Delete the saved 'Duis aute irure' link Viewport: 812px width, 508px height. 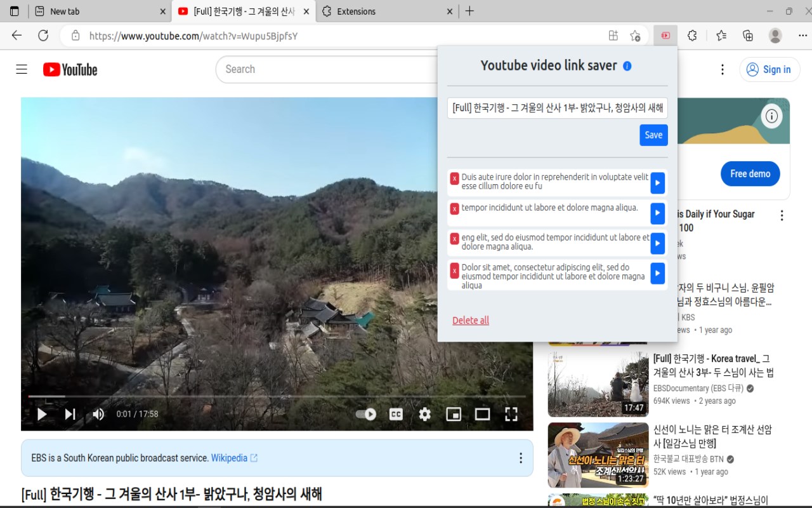pyautogui.click(x=454, y=178)
